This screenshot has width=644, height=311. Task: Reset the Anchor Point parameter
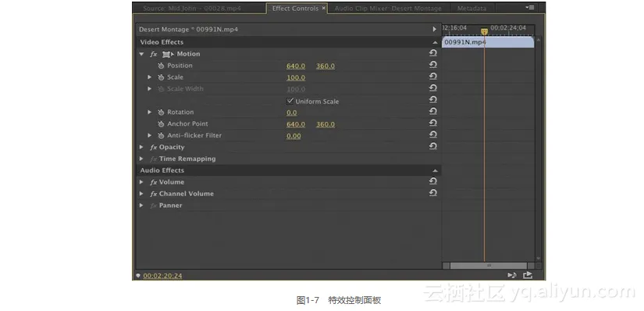click(433, 123)
